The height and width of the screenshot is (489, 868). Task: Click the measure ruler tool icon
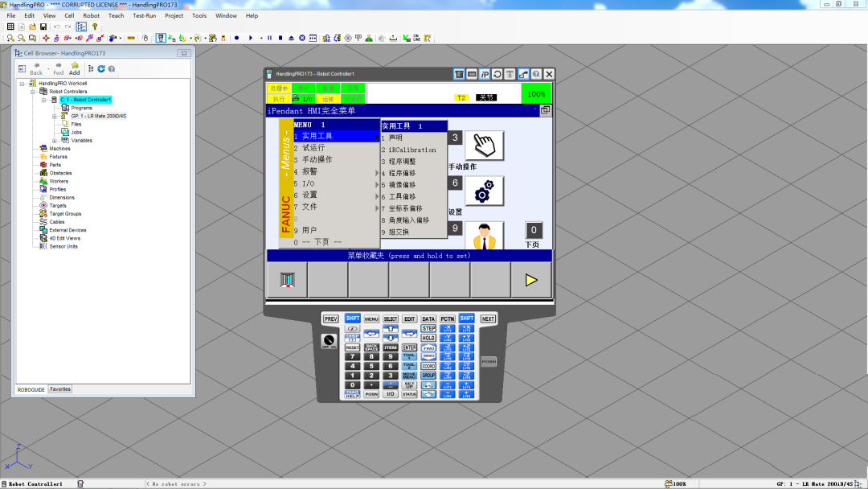[x=131, y=39]
